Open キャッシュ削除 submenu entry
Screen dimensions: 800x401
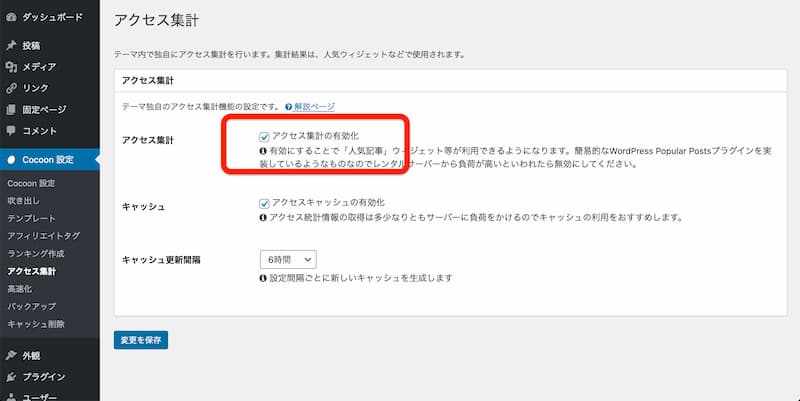36,324
